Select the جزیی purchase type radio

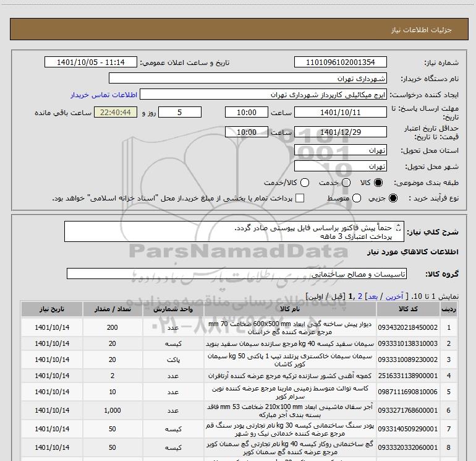pos(393,199)
